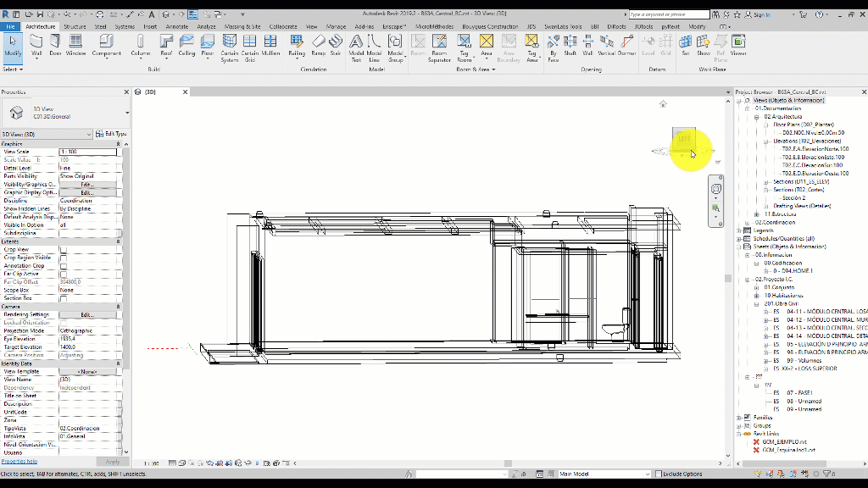Select the Model Text tool
Screen dimensions: 868x488
pyautogui.click(x=357, y=48)
